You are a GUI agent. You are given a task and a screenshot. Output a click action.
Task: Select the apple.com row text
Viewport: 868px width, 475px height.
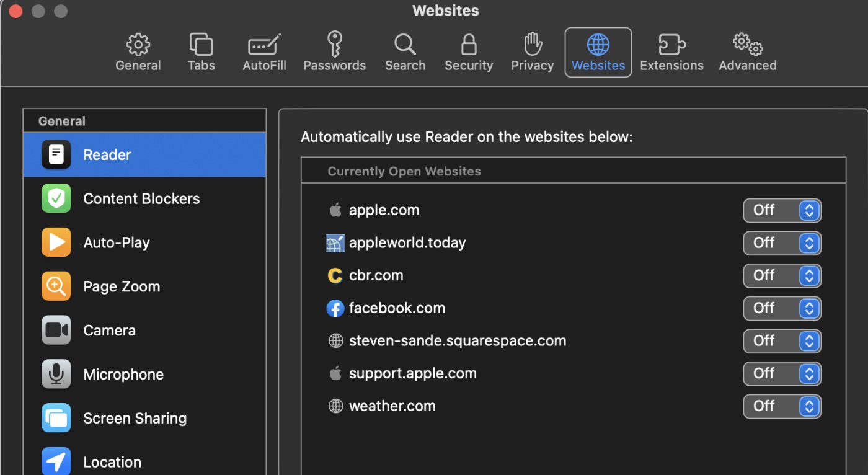click(x=384, y=210)
